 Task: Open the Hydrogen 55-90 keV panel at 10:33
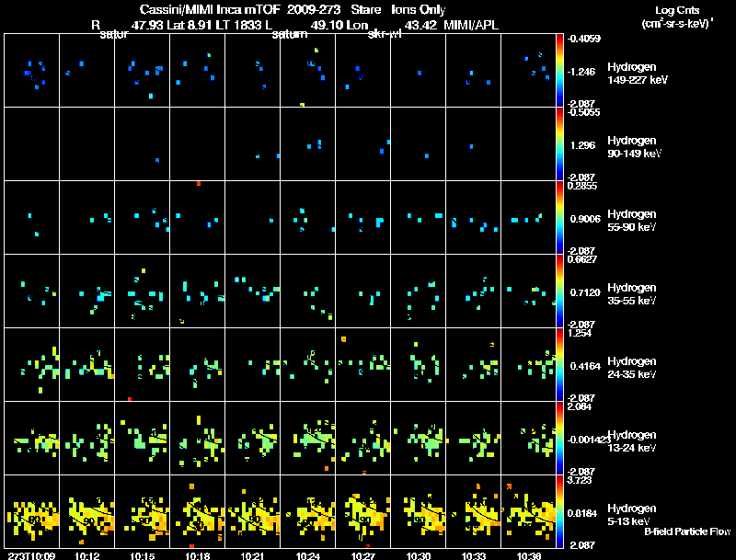[474, 218]
